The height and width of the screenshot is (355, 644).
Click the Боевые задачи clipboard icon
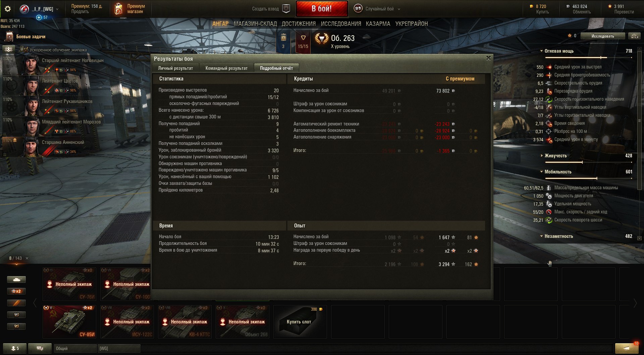(9, 37)
